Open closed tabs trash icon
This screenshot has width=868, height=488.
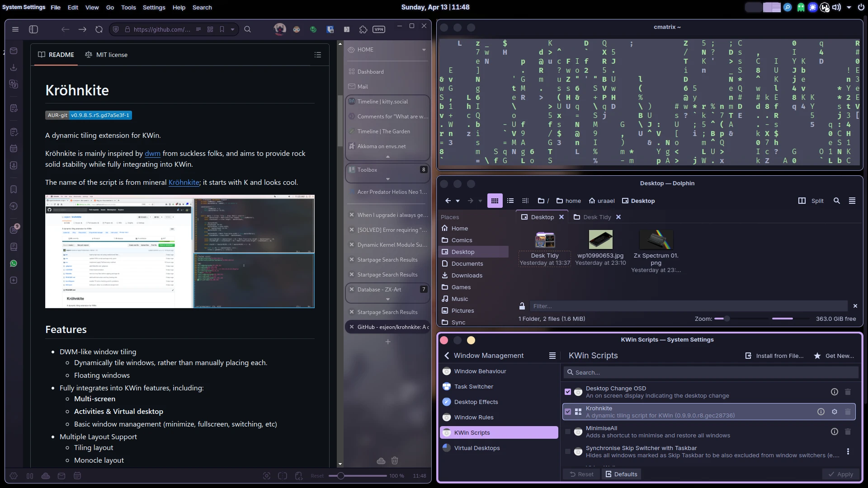coord(395,460)
